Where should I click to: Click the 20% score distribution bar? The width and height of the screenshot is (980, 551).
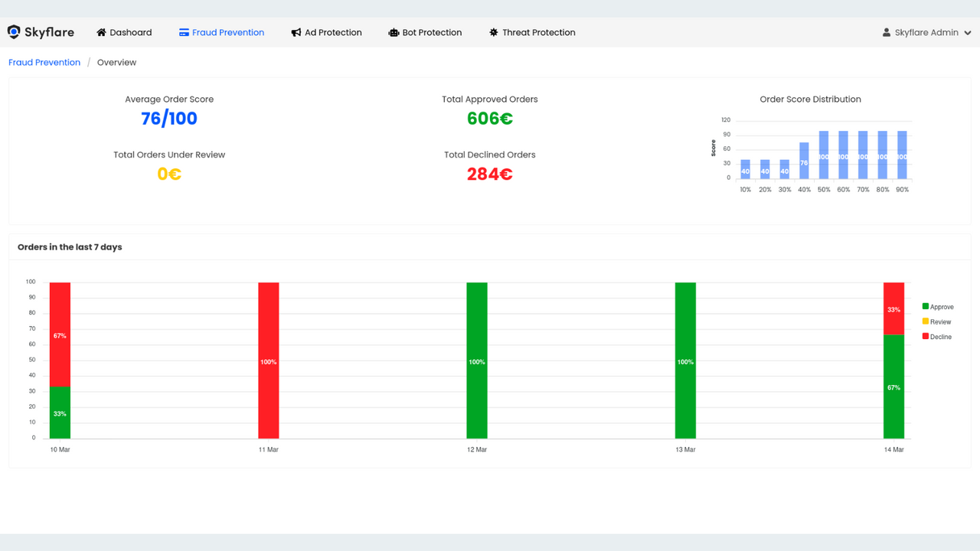click(x=765, y=169)
